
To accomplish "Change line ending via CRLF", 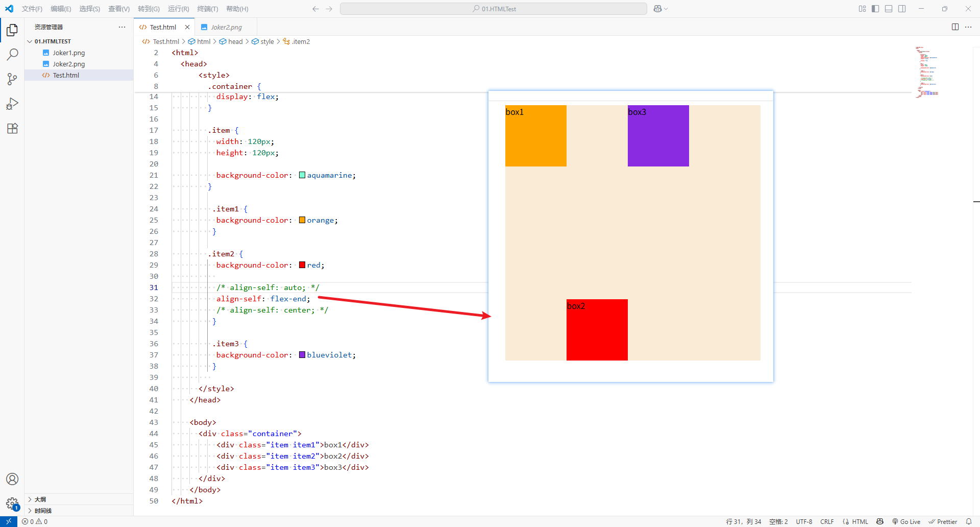I will click(x=827, y=521).
